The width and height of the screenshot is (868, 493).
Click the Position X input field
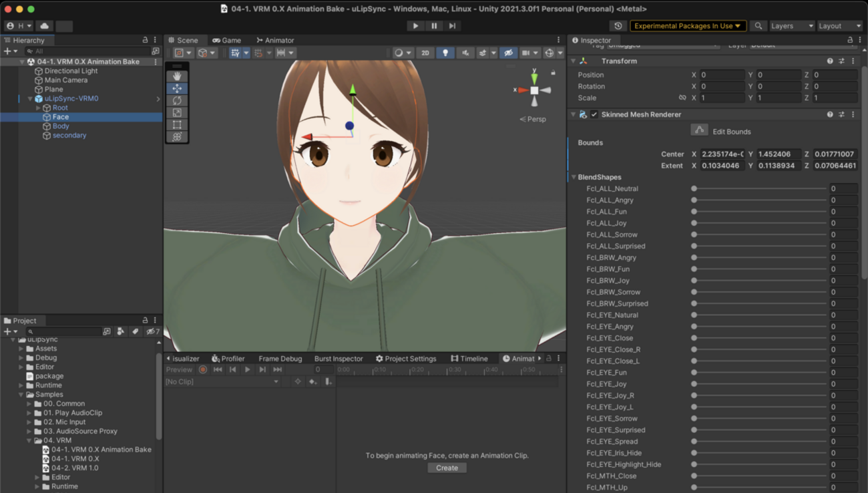pyautogui.click(x=721, y=75)
